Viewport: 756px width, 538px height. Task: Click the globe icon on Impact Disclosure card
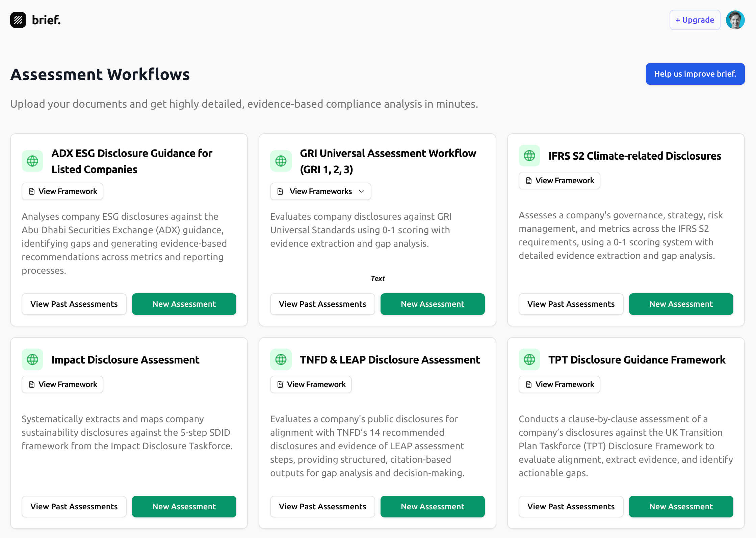32,359
